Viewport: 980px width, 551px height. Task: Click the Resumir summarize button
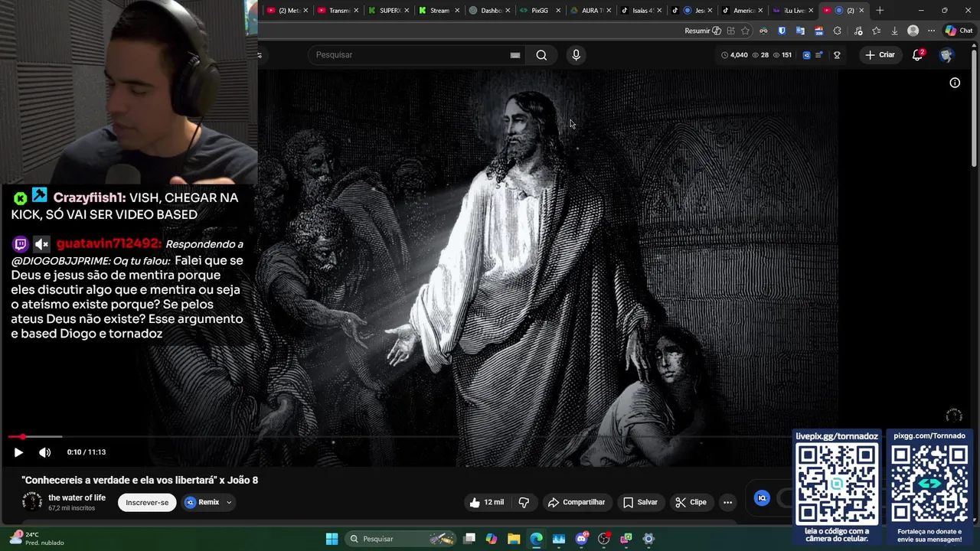click(x=702, y=31)
